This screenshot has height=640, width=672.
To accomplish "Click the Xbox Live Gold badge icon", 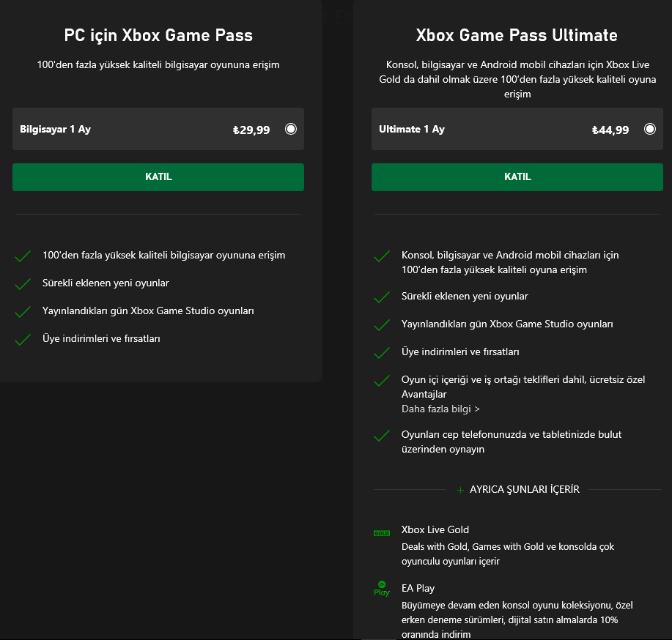I will [x=382, y=533].
